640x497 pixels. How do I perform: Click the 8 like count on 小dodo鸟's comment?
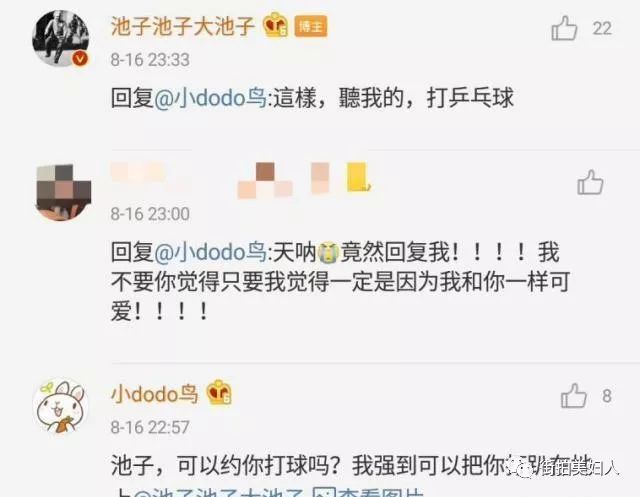coord(607,396)
